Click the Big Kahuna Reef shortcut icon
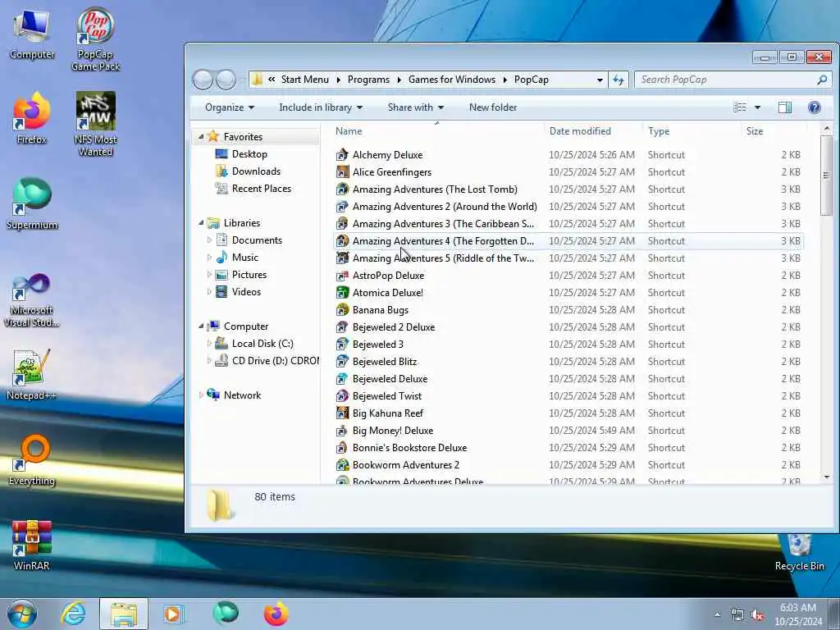This screenshot has height=630, width=840. 342,413
